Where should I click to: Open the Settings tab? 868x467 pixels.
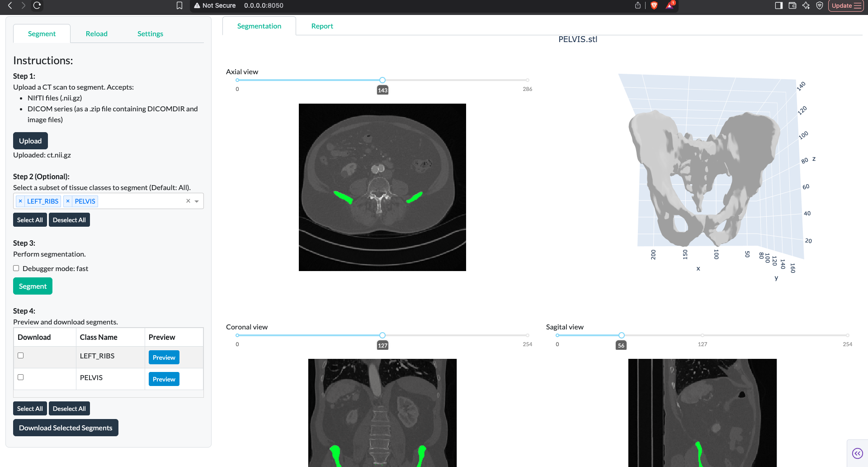coord(150,34)
